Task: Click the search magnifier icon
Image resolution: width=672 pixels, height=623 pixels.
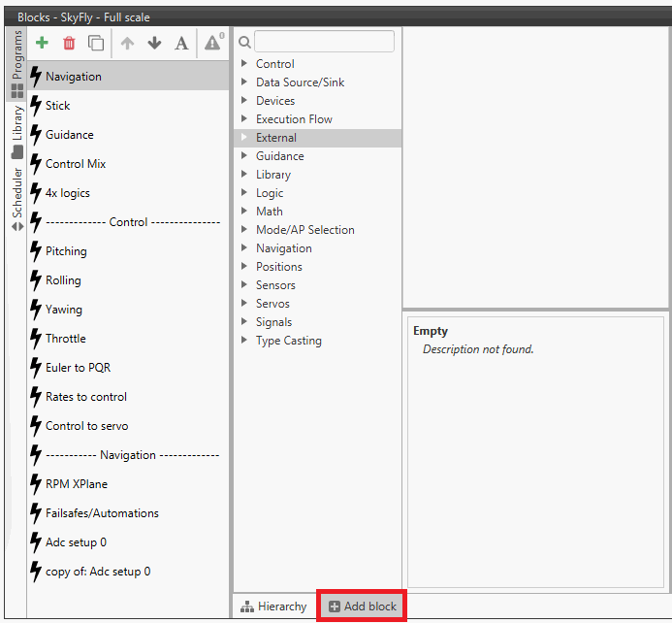Action: pos(244,42)
